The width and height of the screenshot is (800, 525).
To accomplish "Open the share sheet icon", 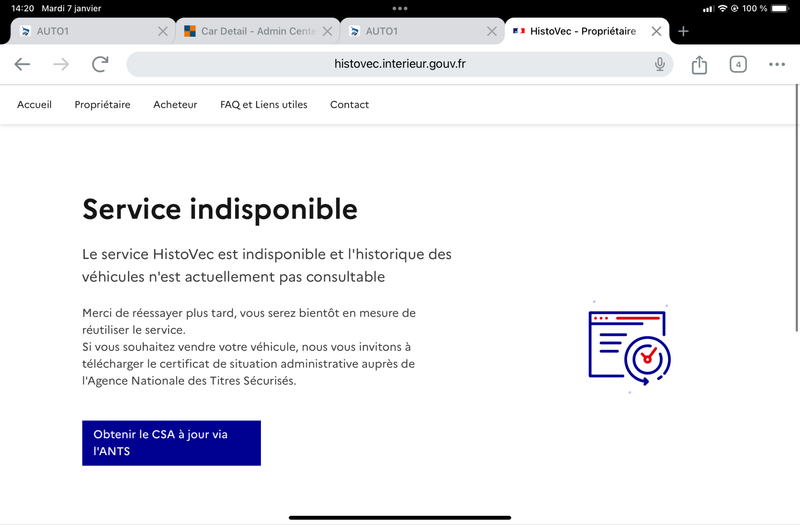I will [x=699, y=64].
